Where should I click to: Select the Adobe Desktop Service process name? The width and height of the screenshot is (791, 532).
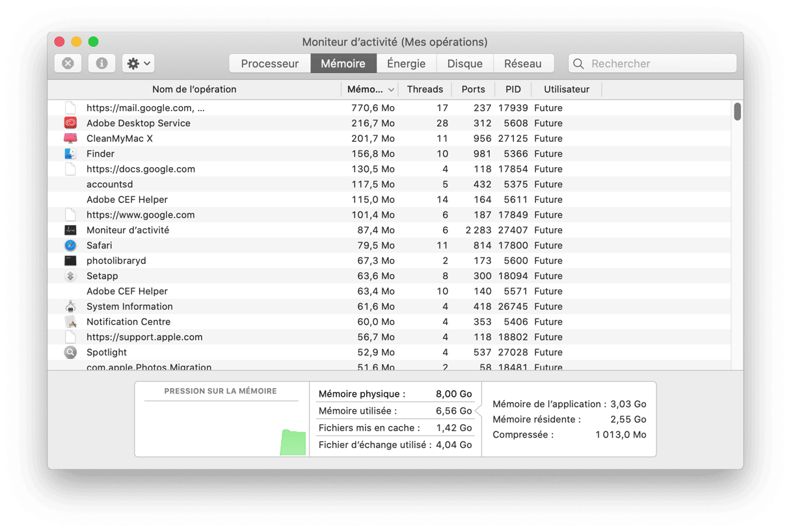139,123
